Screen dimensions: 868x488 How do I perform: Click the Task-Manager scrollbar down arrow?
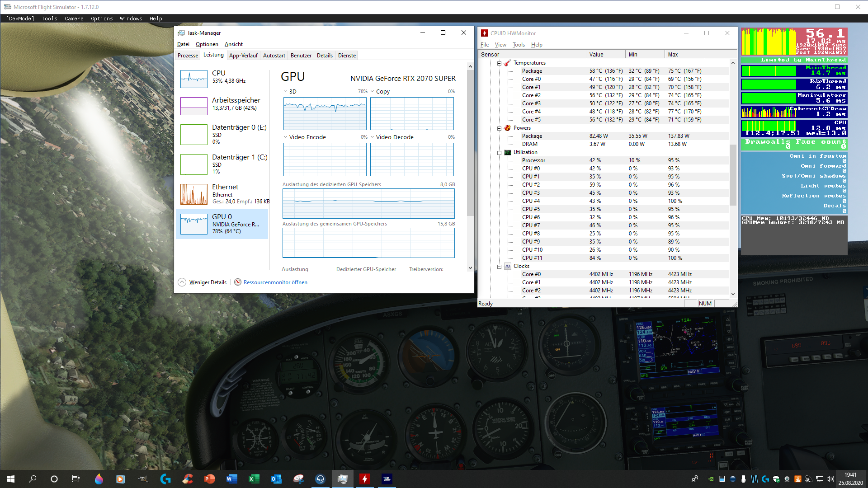coord(470,268)
